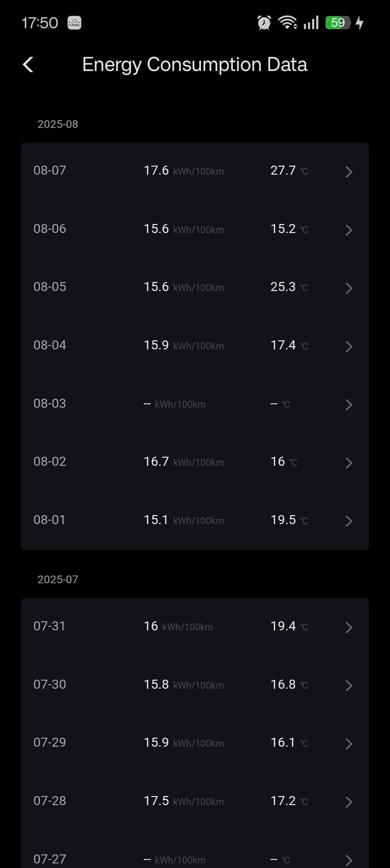View the 07-30 energy record
This screenshot has width=390, height=868.
[x=195, y=685]
